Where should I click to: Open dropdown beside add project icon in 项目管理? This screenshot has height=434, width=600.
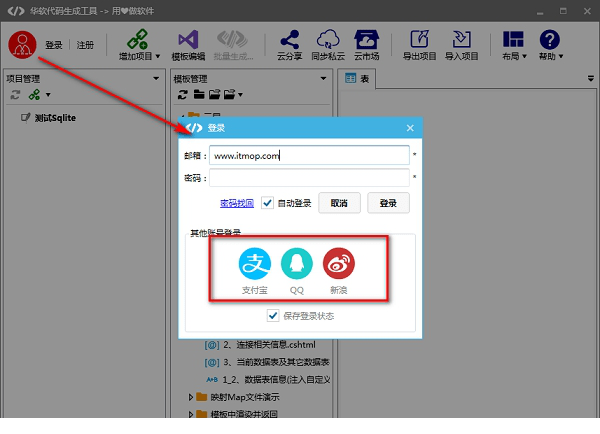(48, 95)
